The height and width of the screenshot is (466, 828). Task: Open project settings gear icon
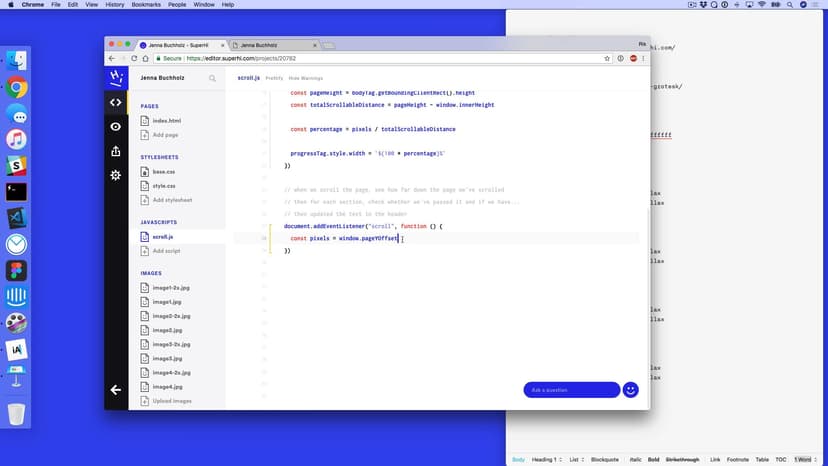click(116, 175)
